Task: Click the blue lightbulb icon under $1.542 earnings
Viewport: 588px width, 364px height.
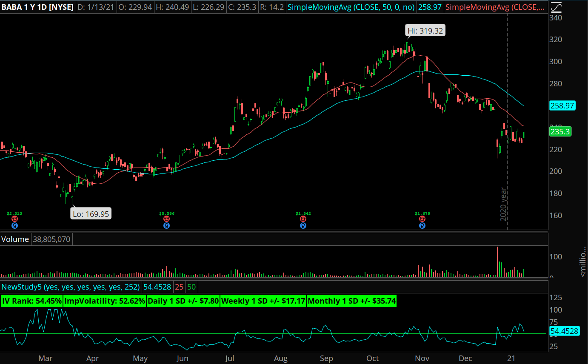Action: [303, 226]
